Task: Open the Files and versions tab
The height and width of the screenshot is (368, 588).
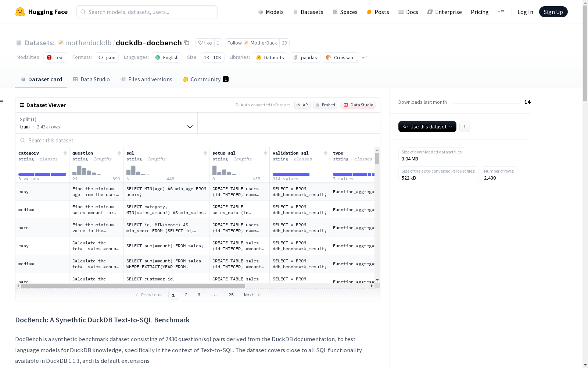Action: [x=146, y=79]
